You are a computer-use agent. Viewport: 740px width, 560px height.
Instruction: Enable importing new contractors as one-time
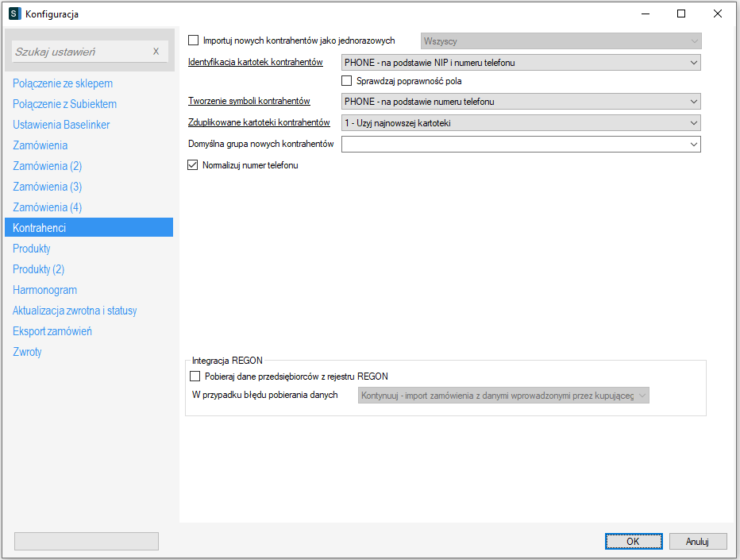193,41
